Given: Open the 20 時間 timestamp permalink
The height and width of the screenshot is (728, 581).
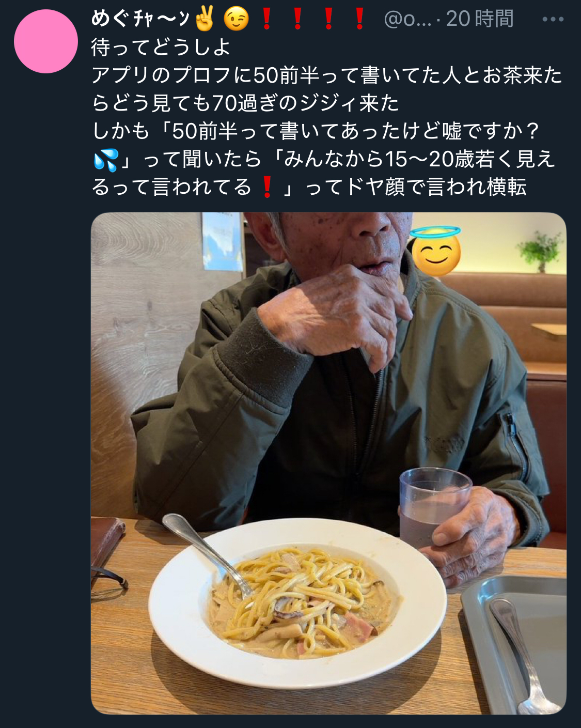Looking at the screenshot, I should pyautogui.click(x=480, y=19).
